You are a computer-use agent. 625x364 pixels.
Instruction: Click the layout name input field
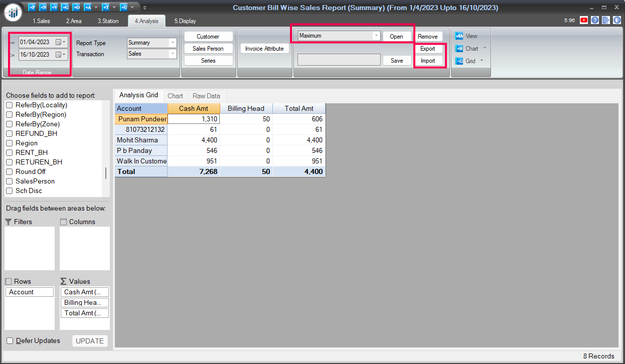(339, 60)
